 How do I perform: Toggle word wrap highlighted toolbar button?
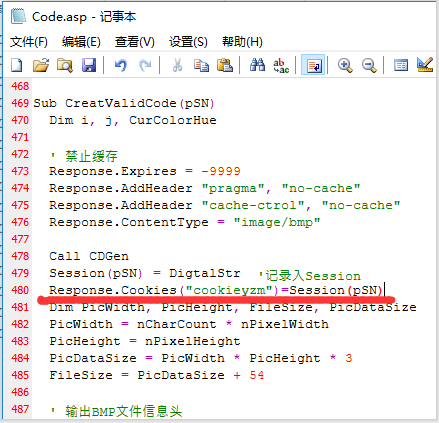(313, 65)
